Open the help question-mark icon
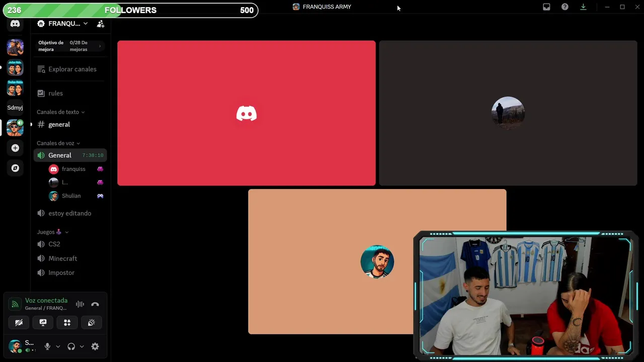Image resolution: width=644 pixels, height=362 pixels. (x=565, y=7)
